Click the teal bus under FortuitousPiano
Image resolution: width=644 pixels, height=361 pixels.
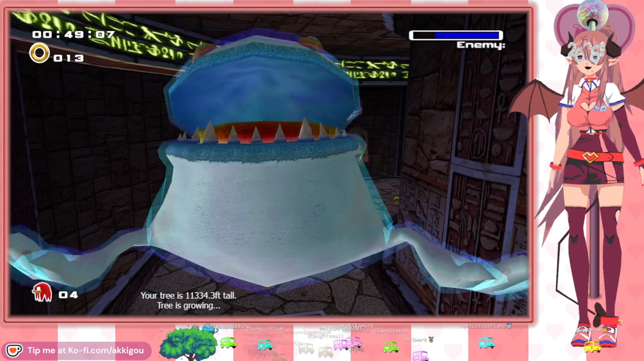(486, 343)
